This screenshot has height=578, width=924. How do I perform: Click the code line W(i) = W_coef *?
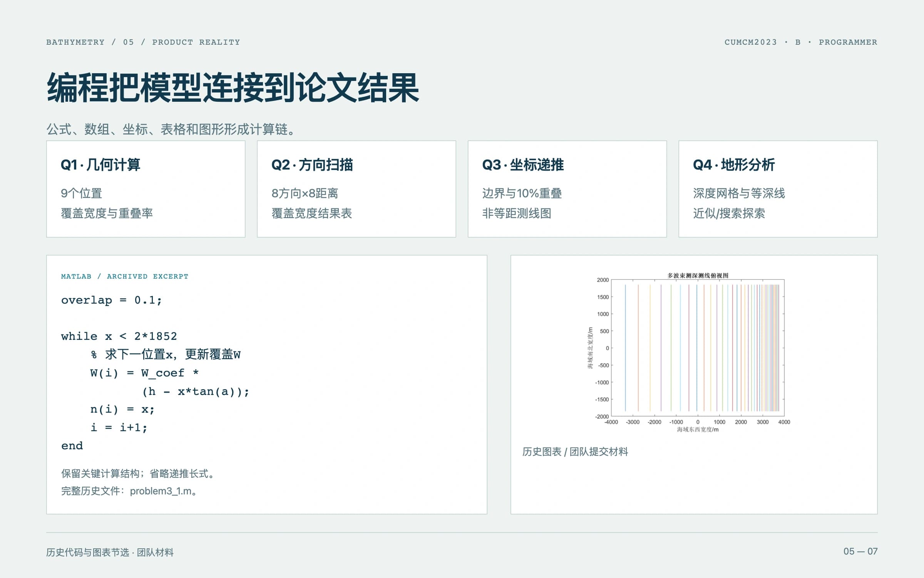[145, 373]
